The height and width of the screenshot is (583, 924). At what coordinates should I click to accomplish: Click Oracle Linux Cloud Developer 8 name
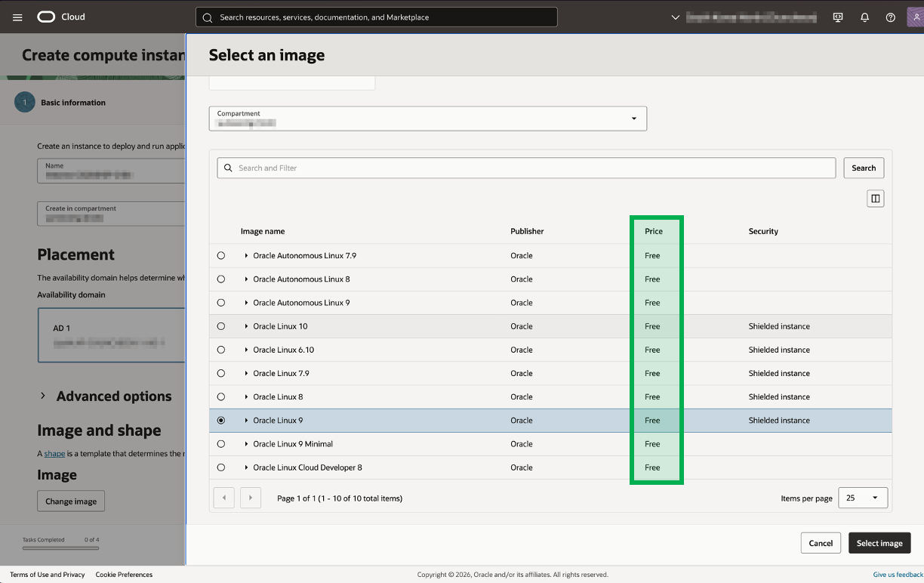coord(307,467)
